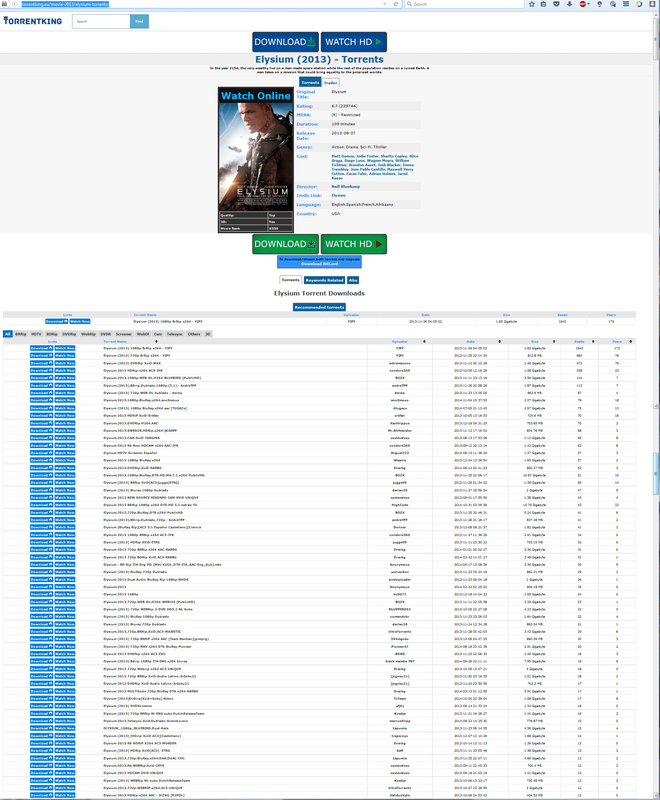The width and height of the screenshot is (660, 800).
Task: Filter torrents by BRRip
Action: [21, 334]
